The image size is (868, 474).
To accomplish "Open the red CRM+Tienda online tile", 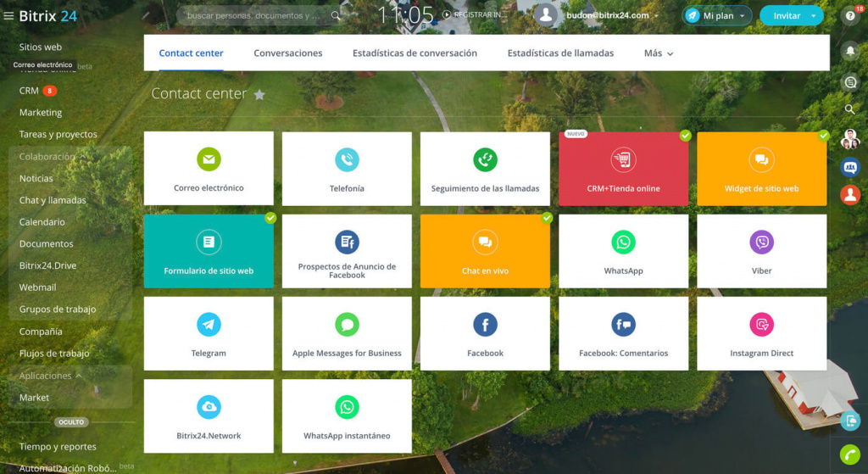I will tap(623, 168).
